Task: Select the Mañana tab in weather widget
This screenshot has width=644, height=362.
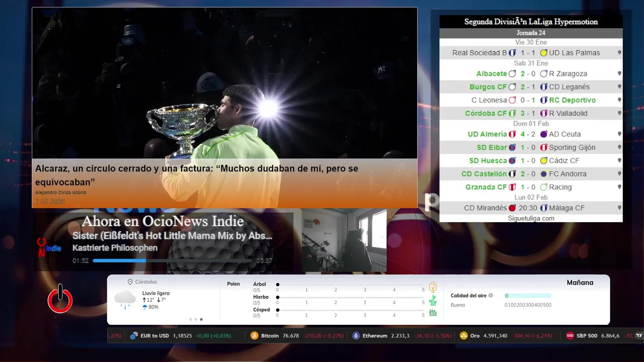Action: pos(580,283)
